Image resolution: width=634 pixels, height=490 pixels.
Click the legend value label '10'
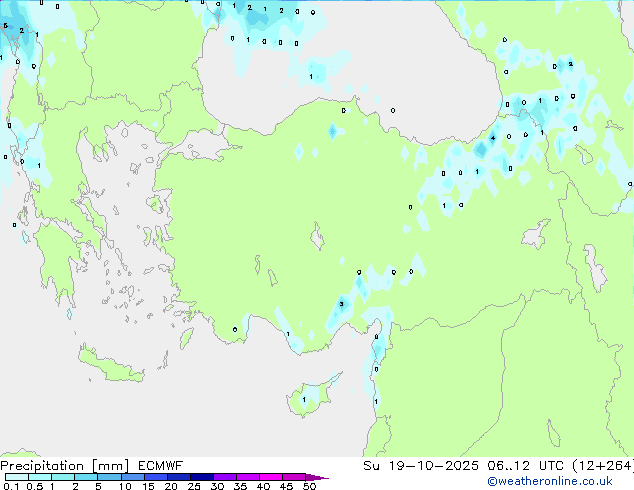[125, 486]
